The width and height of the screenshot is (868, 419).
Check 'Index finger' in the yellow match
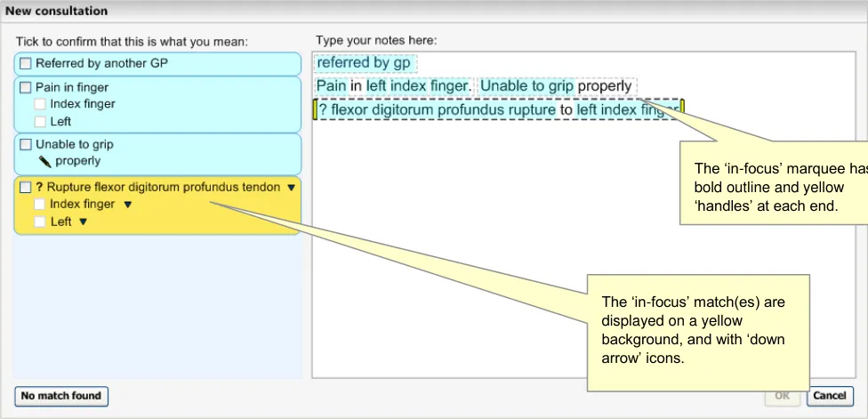[x=40, y=205]
